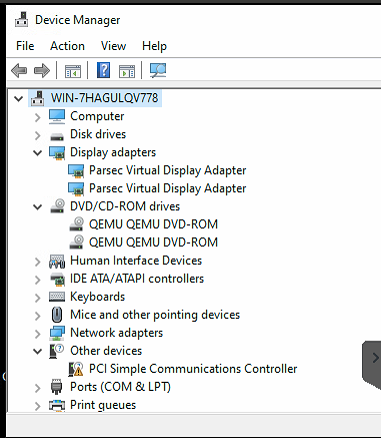Click the Mice and other pointing devices icon
The width and height of the screenshot is (381, 438).
tap(57, 315)
